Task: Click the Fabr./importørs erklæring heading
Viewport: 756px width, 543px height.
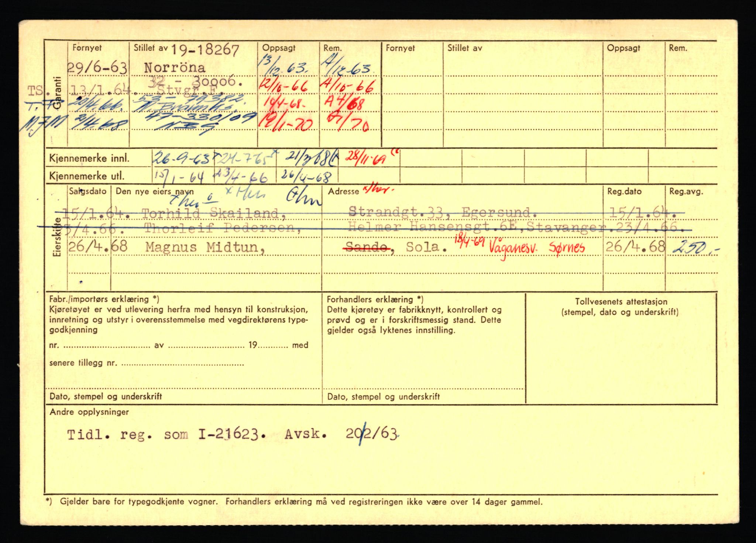Action: point(104,299)
